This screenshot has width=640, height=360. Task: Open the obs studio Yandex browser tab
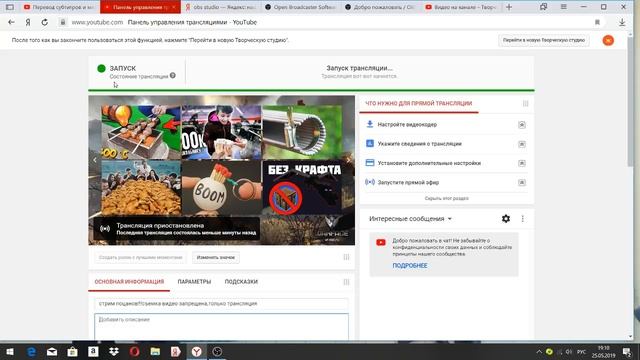click(221, 7)
